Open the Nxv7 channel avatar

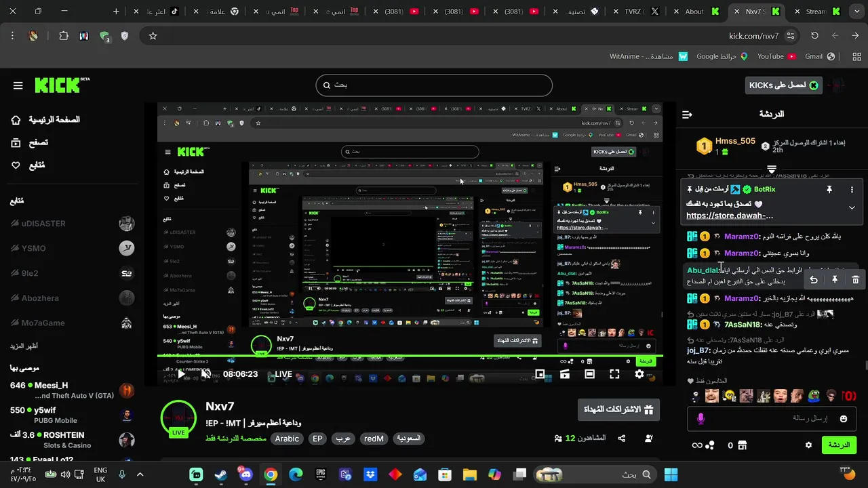[x=178, y=418]
